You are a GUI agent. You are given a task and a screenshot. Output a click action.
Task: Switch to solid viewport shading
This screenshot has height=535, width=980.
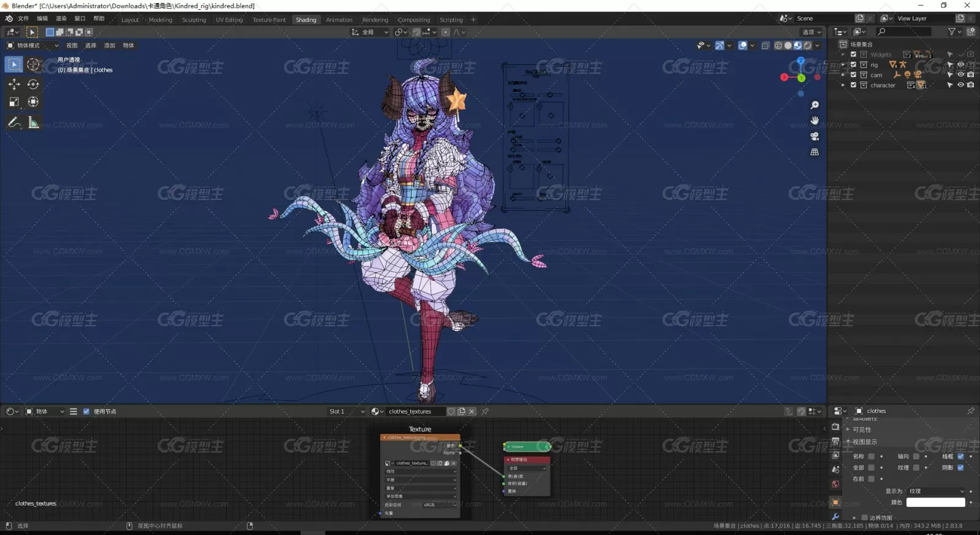[x=788, y=45]
